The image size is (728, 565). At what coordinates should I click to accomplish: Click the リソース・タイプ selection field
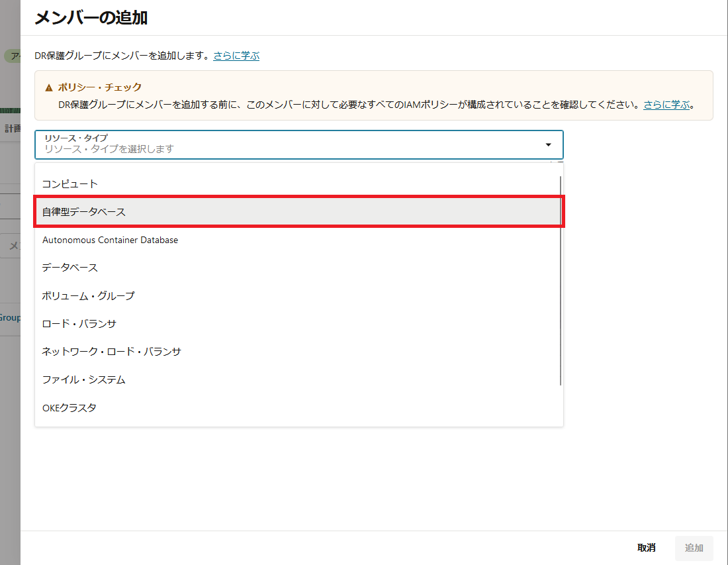click(x=291, y=144)
